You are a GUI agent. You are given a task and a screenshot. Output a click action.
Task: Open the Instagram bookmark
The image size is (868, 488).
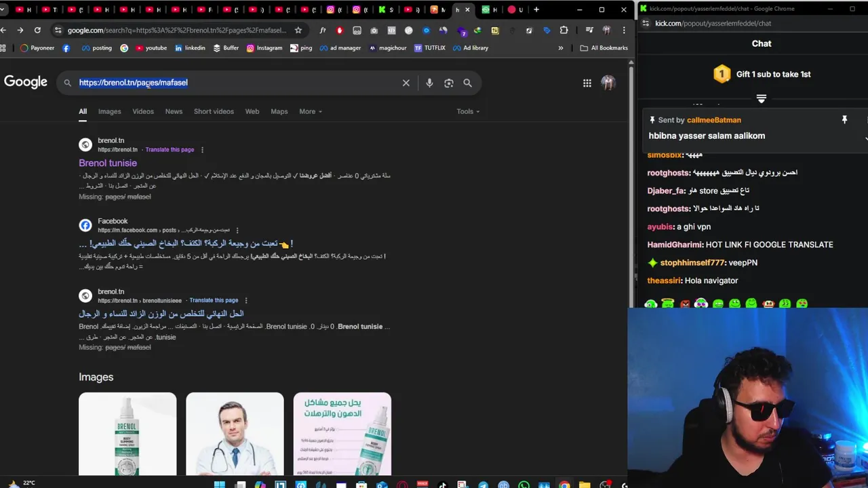(264, 47)
